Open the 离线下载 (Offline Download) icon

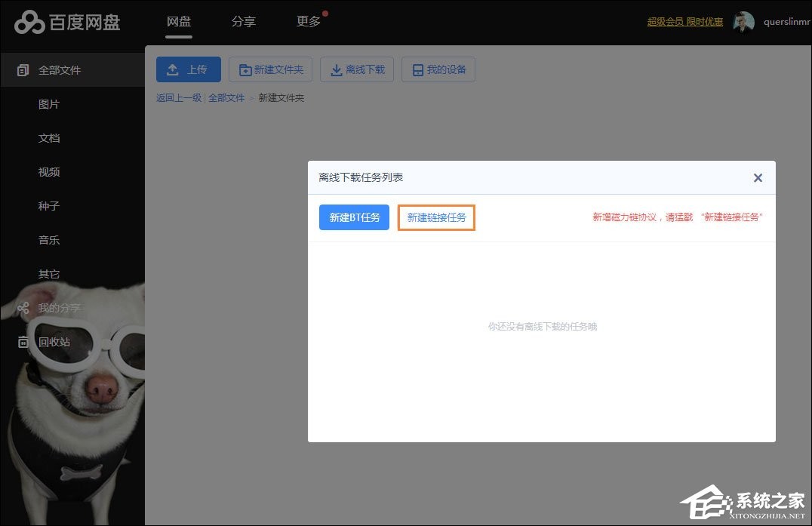pos(356,69)
